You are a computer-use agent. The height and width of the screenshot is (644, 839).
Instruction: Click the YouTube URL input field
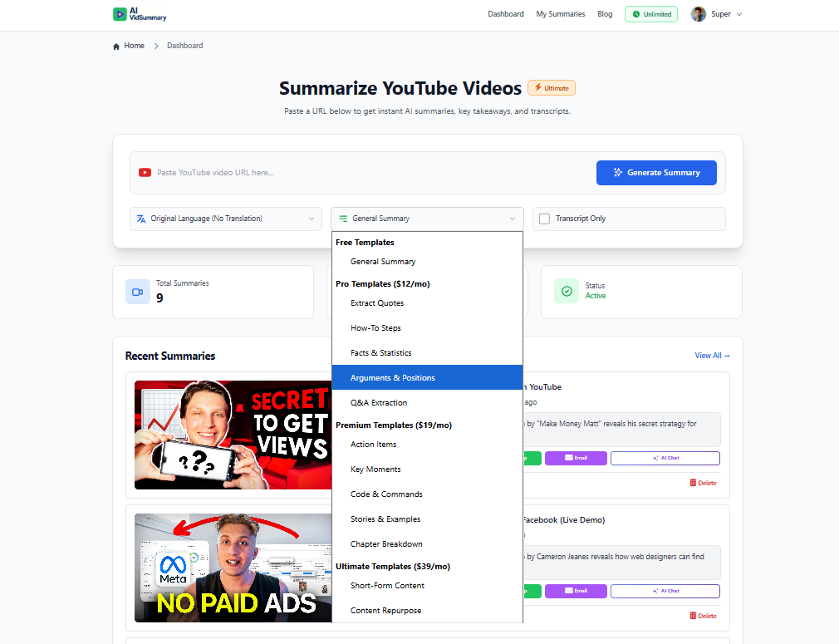(332, 172)
